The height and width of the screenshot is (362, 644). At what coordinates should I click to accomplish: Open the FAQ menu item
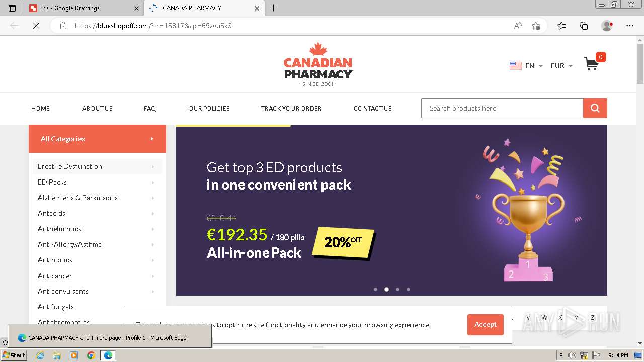pyautogui.click(x=150, y=108)
